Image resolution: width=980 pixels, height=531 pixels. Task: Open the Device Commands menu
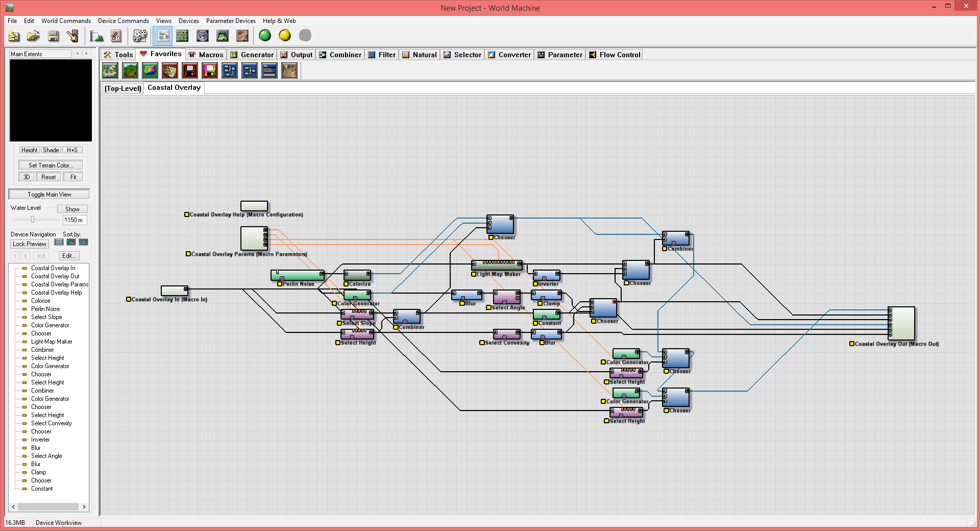point(123,21)
